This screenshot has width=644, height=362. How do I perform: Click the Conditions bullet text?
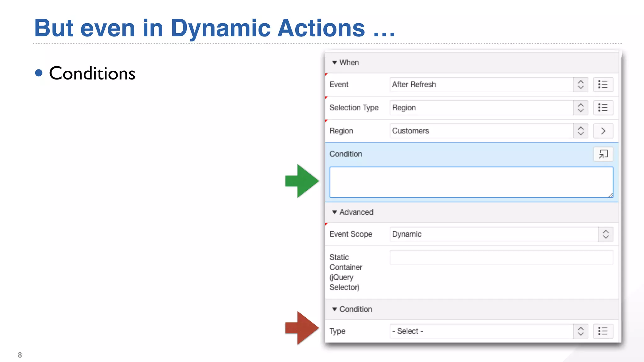[x=92, y=74]
